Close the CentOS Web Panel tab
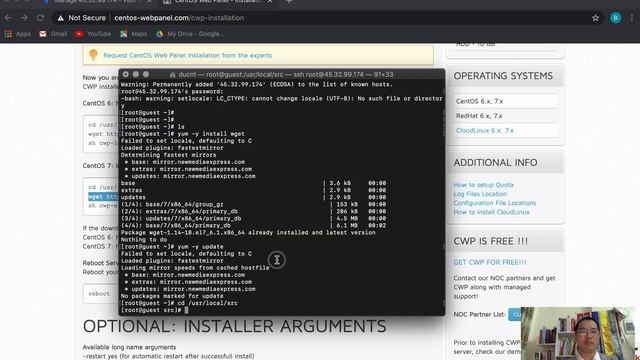 click(x=270, y=2)
